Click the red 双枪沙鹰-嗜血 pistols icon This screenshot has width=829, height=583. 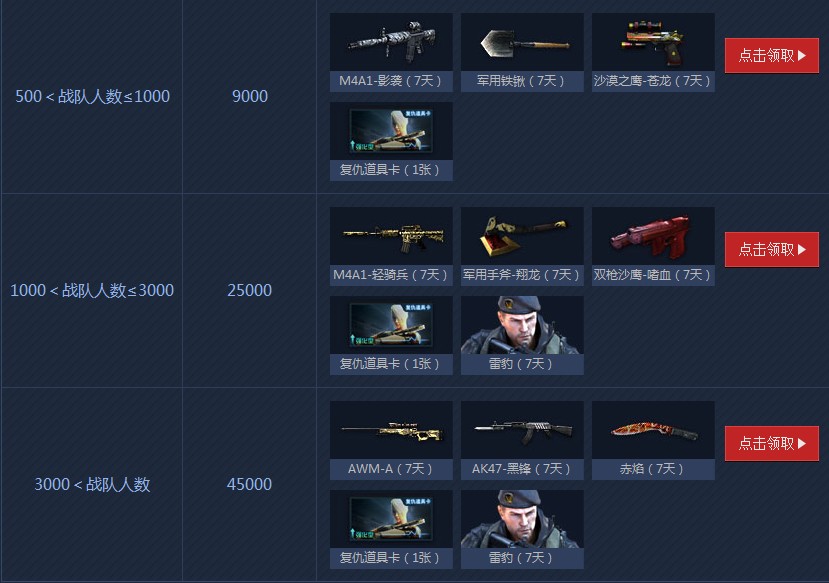pyautogui.click(x=653, y=236)
